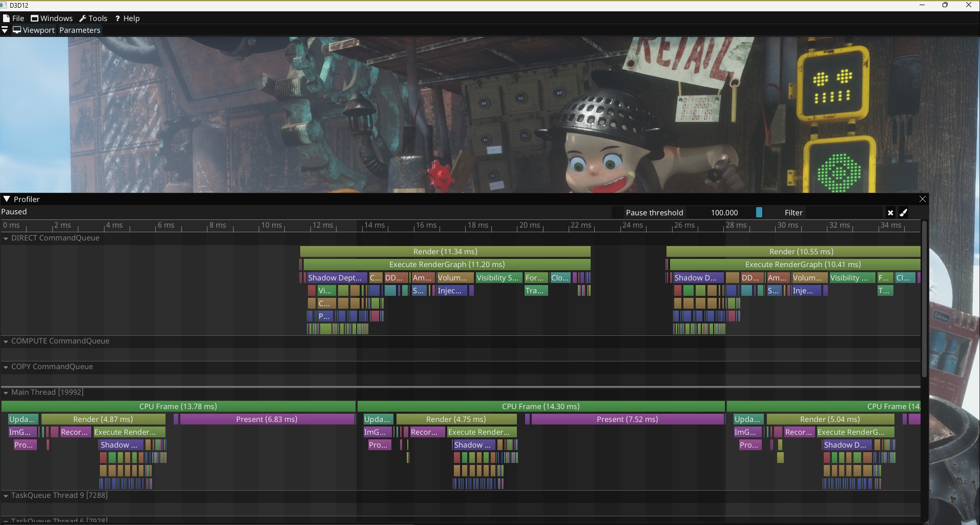Click the 24 ms ruler label
Image resolution: width=980 pixels, height=525 pixels.
tap(633, 226)
